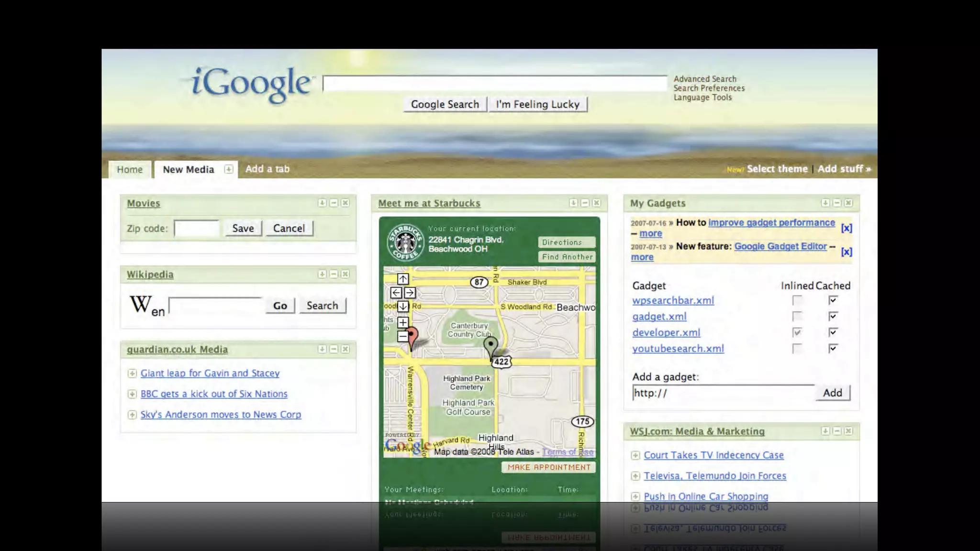Pan the Starbucks map upward
980x551 pixels.
(x=403, y=279)
